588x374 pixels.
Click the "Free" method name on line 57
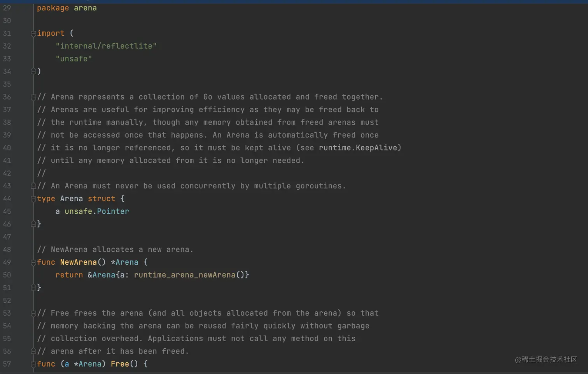coord(120,364)
